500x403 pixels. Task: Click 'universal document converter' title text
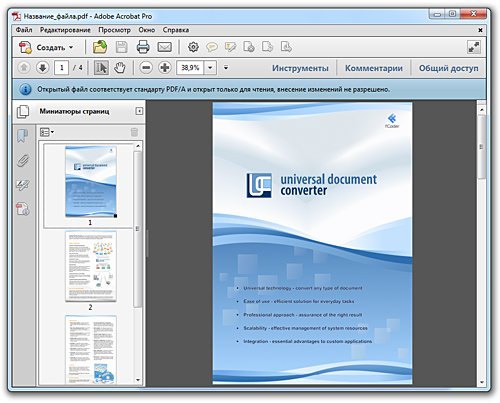click(328, 185)
